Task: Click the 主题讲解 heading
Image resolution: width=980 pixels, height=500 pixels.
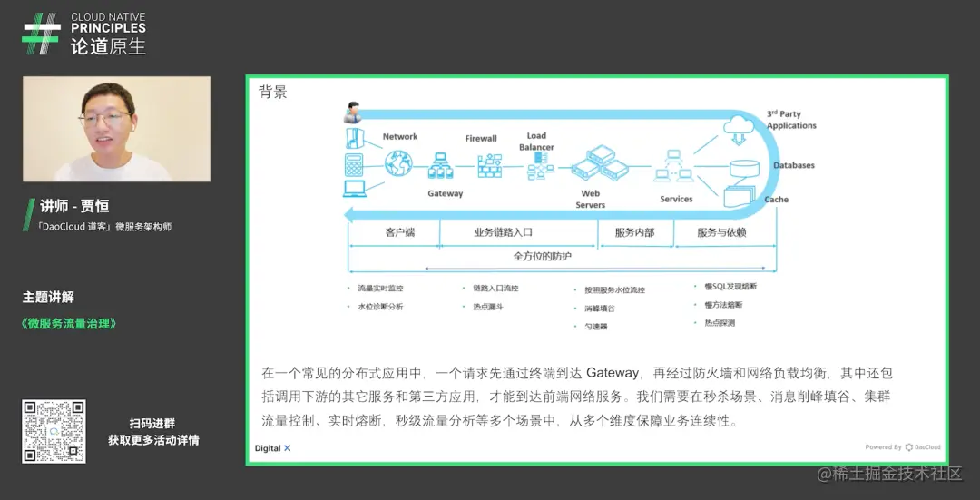Action: 48,298
